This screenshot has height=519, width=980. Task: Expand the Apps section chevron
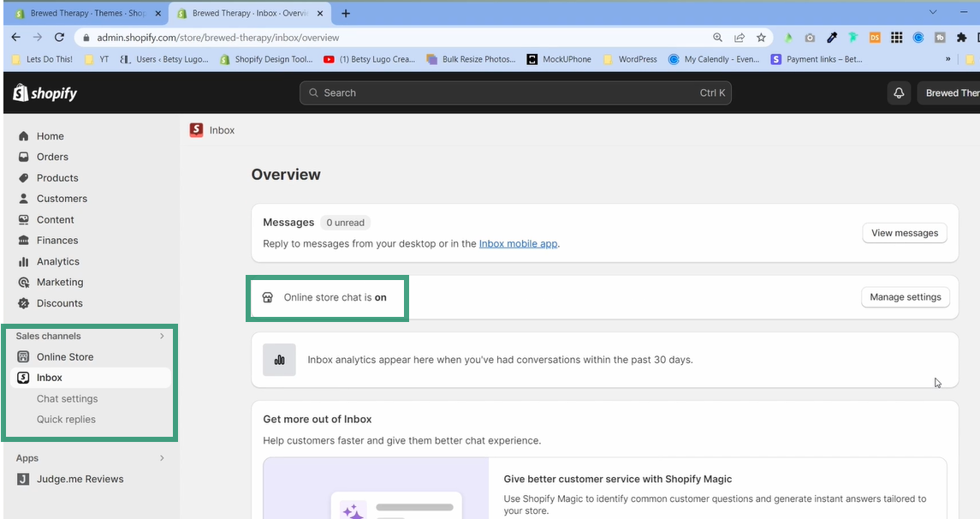(x=162, y=458)
